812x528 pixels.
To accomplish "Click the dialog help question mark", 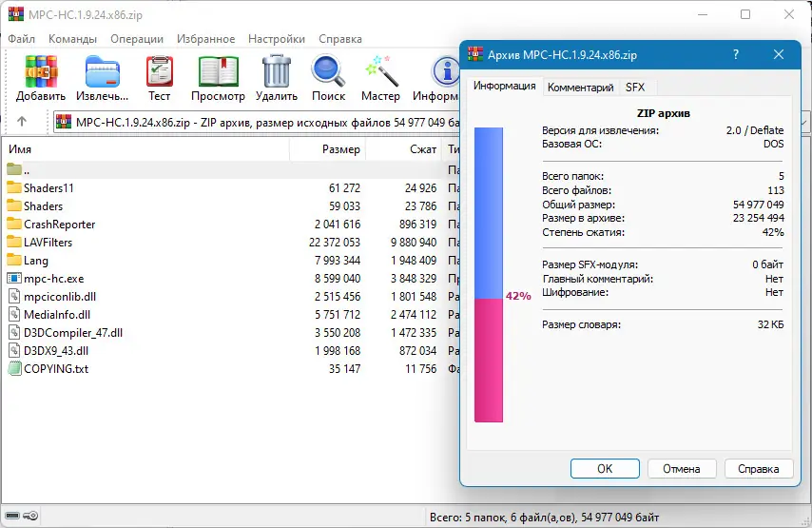I will click(736, 54).
